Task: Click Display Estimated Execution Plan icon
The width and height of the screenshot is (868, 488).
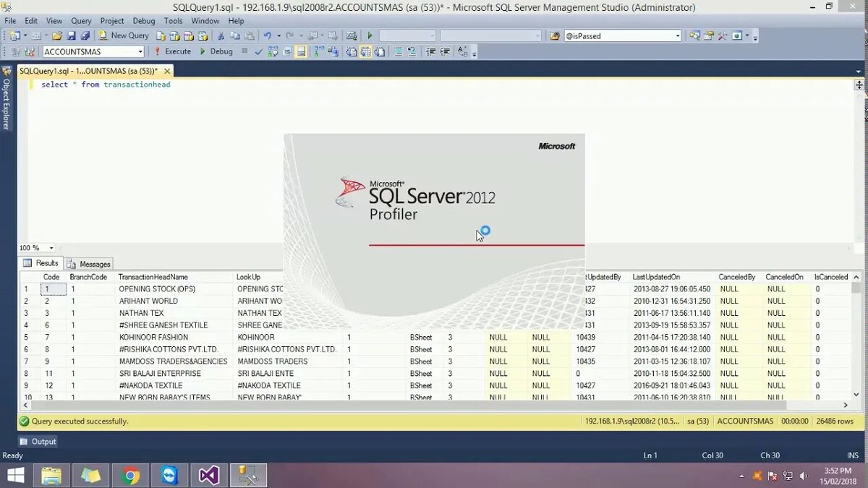Action: point(272,51)
